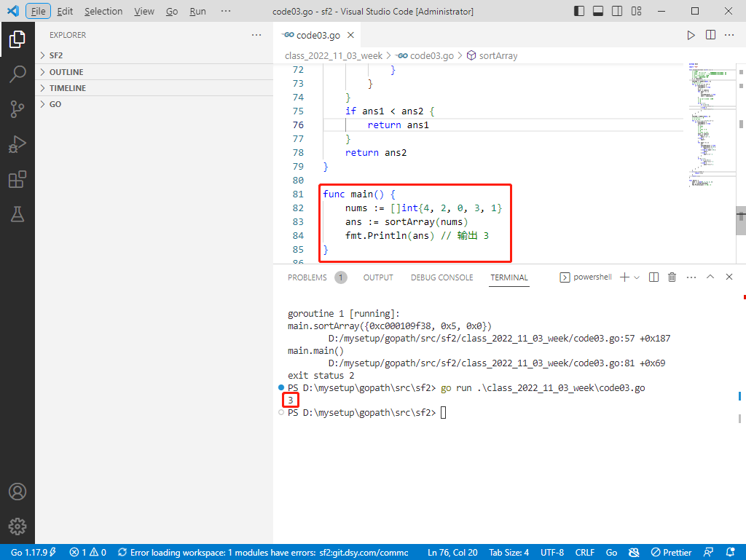Image resolution: width=746 pixels, height=560 pixels.
Task: Change end of line sequence CRLF
Action: (x=585, y=553)
